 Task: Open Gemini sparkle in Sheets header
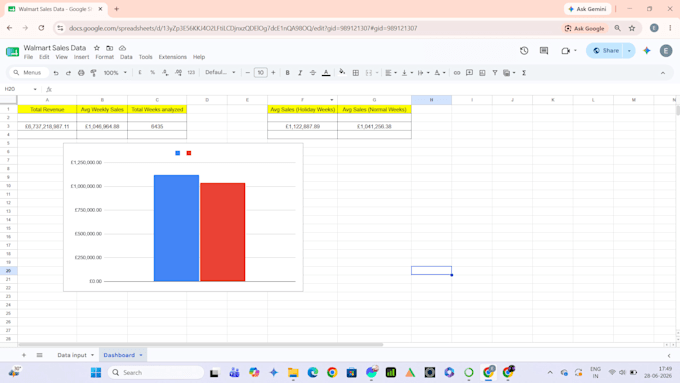647,51
